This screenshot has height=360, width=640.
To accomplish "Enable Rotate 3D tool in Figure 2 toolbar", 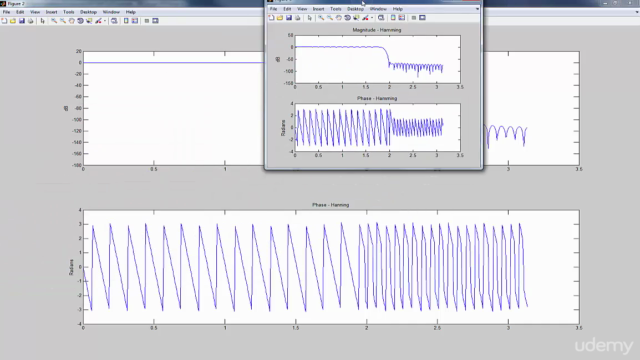I will pyautogui.click(x=80, y=21).
